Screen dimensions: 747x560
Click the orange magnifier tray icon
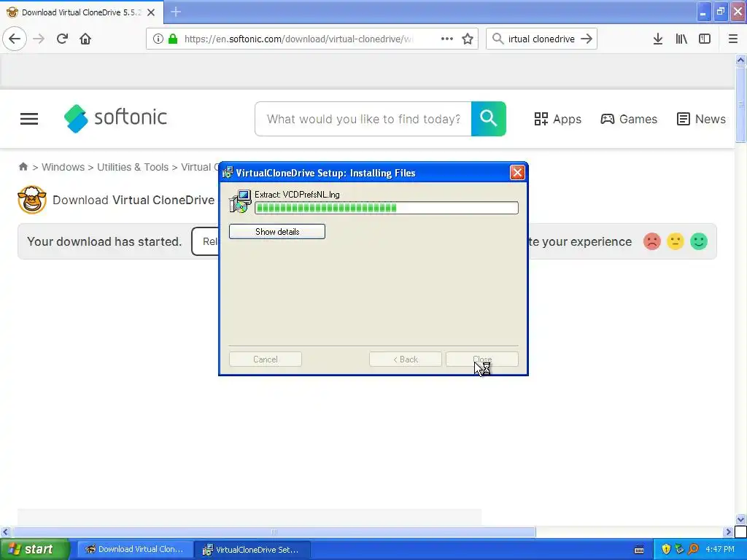point(693,549)
